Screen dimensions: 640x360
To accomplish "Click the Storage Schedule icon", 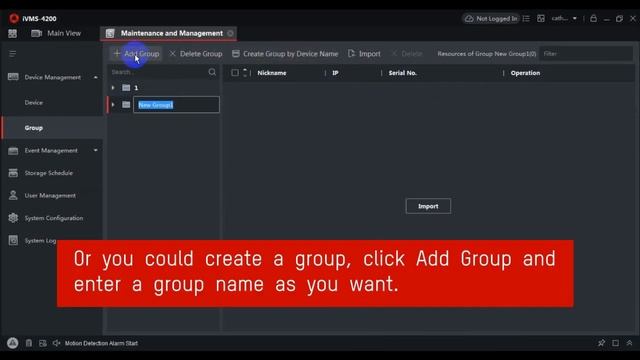I will point(13,173).
